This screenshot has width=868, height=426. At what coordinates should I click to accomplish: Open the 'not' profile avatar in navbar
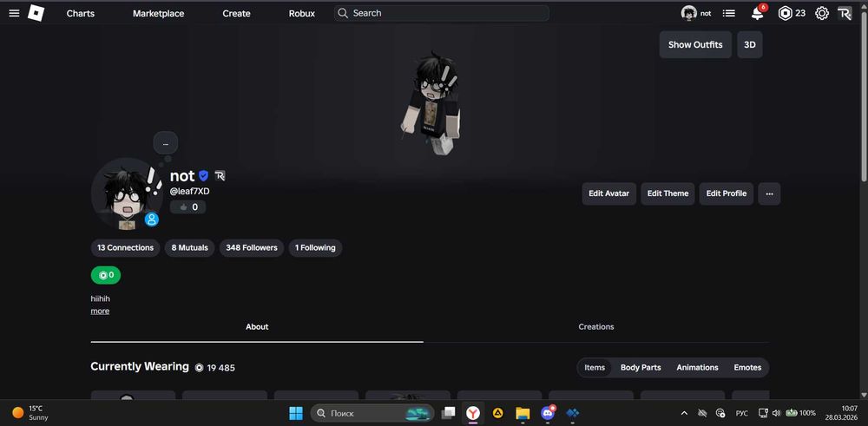(x=688, y=13)
